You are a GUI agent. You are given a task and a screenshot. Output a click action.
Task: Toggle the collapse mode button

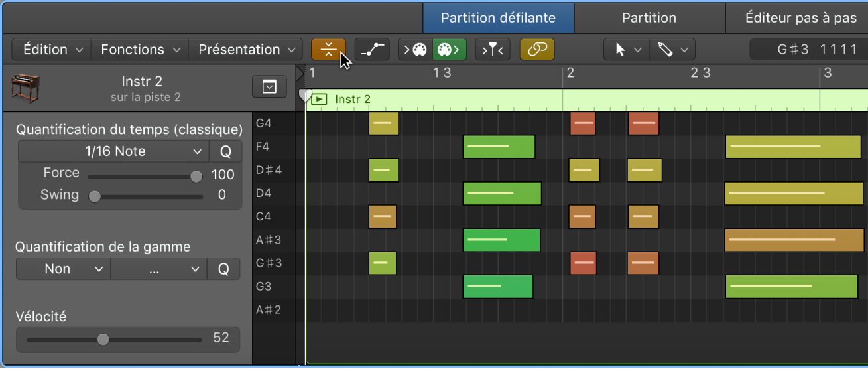[328, 50]
